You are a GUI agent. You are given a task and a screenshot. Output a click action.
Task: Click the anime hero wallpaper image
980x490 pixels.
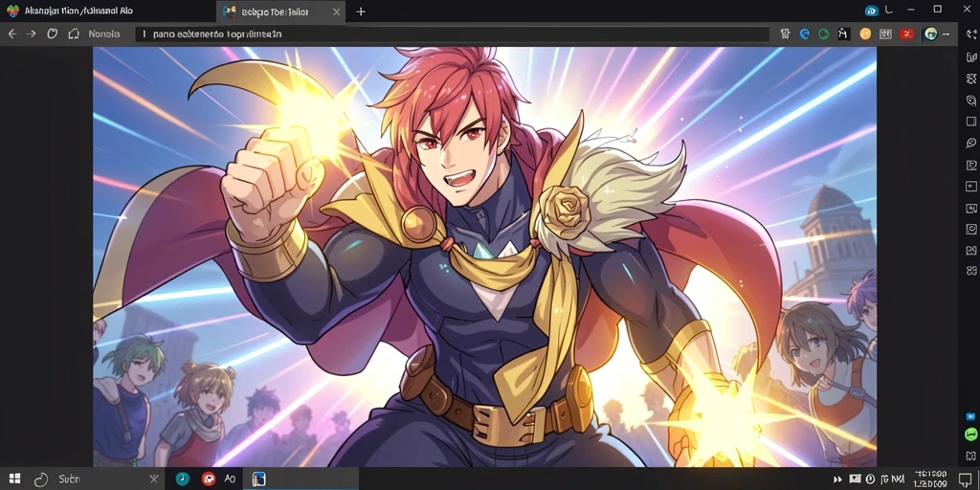click(484, 256)
